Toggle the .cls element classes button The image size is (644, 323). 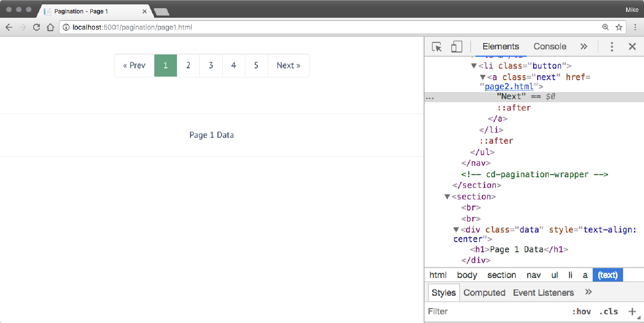pos(608,312)
